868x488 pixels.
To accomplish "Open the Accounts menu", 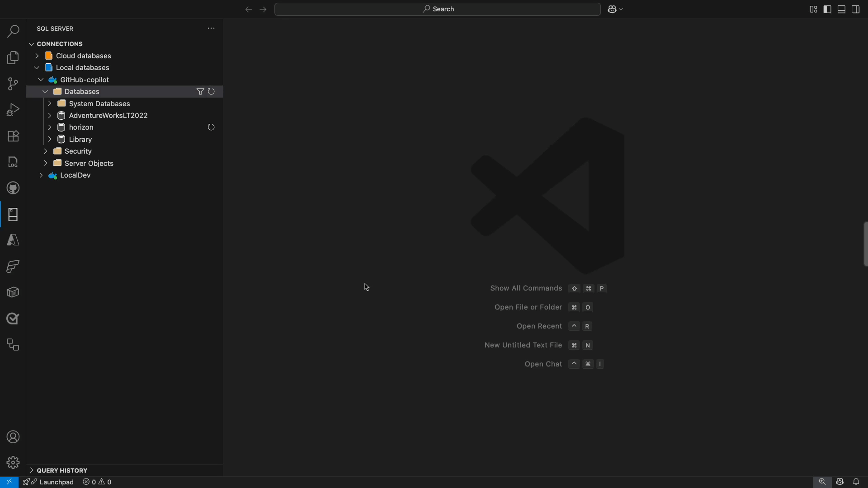I will pos(13,437).
